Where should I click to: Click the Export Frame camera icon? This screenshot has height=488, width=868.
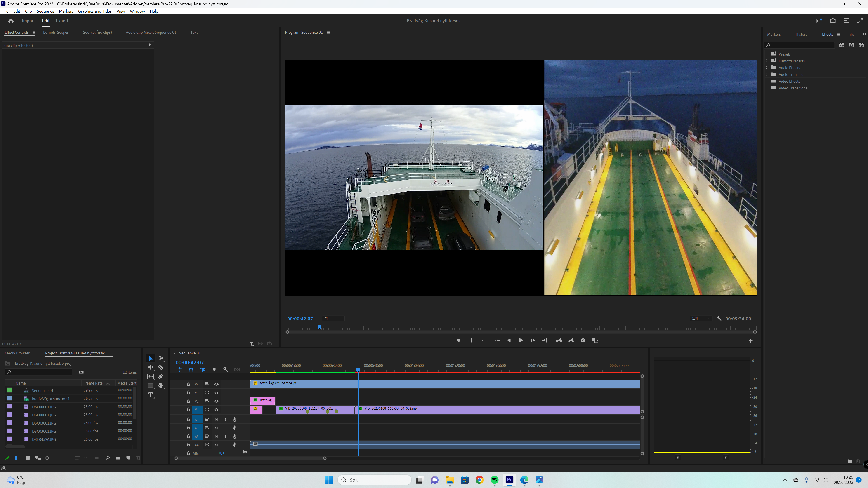pos(583,340)
